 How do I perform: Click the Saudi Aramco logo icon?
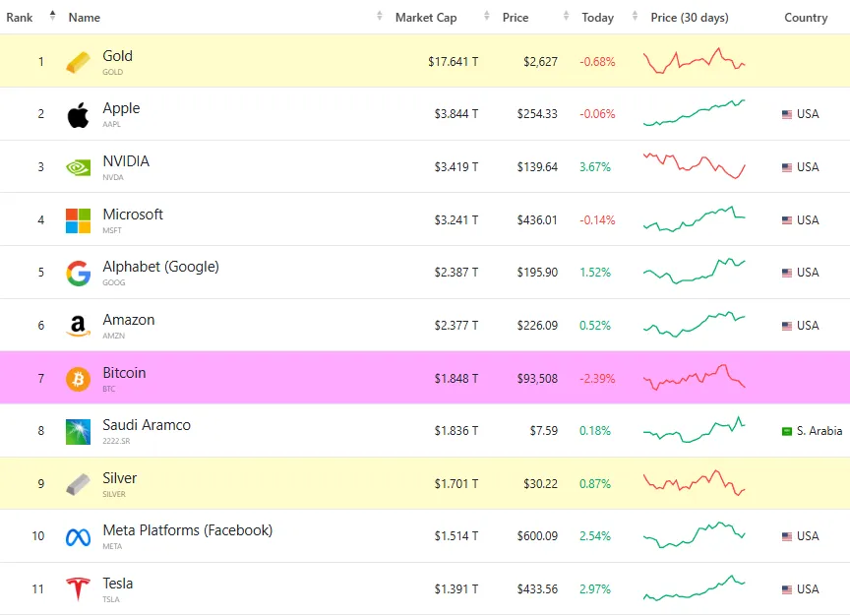pyautogui.click(x=78, y=432)
